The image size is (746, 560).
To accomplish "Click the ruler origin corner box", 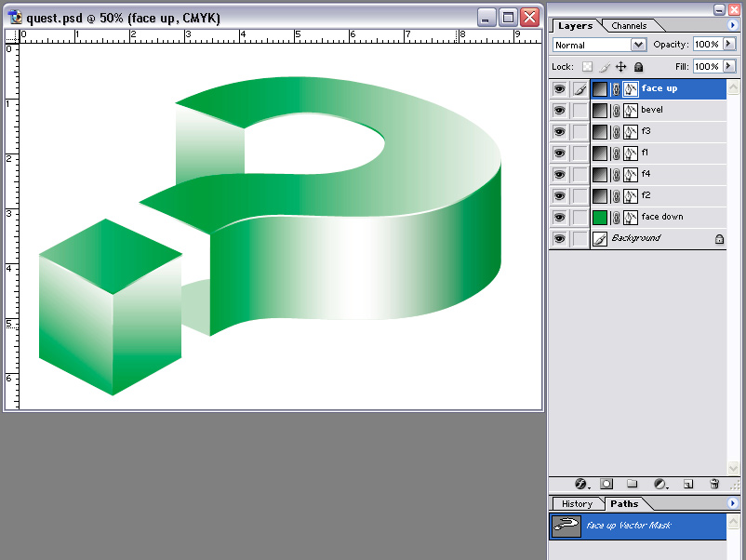I will (12, 36).
